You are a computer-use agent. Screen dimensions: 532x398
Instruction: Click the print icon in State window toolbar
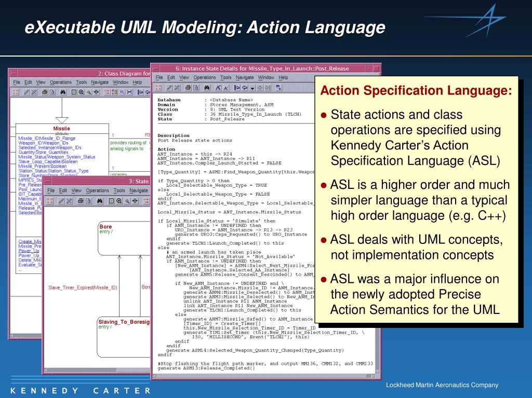point(81,201)
